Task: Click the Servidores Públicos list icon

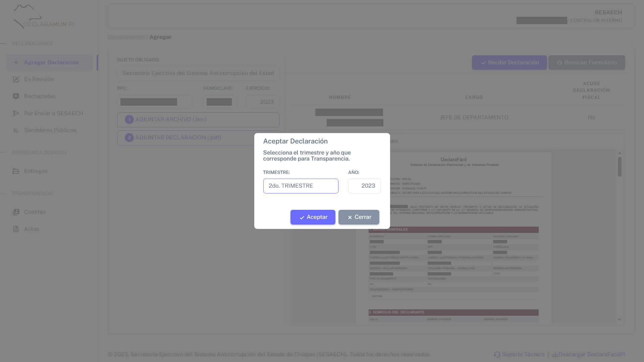Action: click(x=16, y=130)
